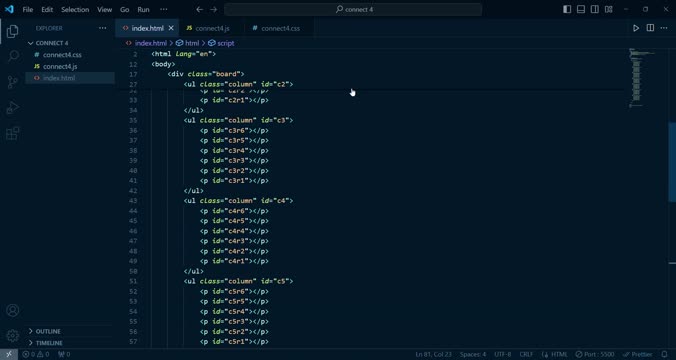Click sticky scroll line div class="board"
Screen dimensions: 676x360
pyautogui.click(x=206, y=74)
